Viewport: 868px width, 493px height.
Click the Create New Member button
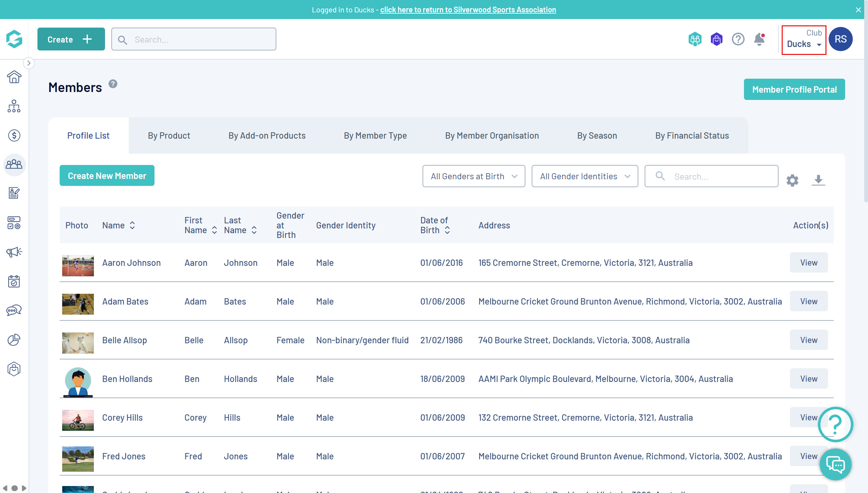pyautogui.click(x=107, y=175)
